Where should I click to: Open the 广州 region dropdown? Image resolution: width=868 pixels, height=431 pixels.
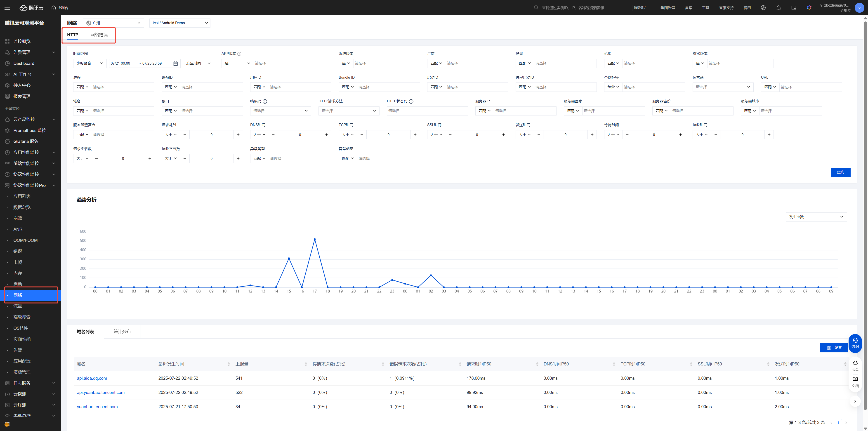(113, 23)
